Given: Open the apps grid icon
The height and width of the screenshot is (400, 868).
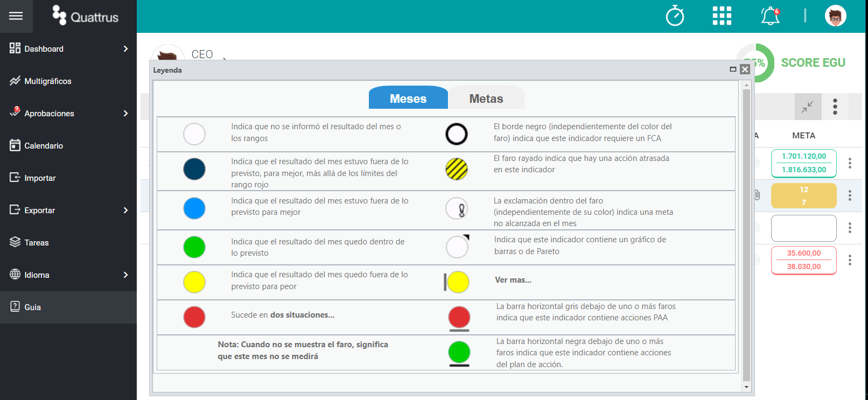Looking at the screenshot, I should 722,16.
